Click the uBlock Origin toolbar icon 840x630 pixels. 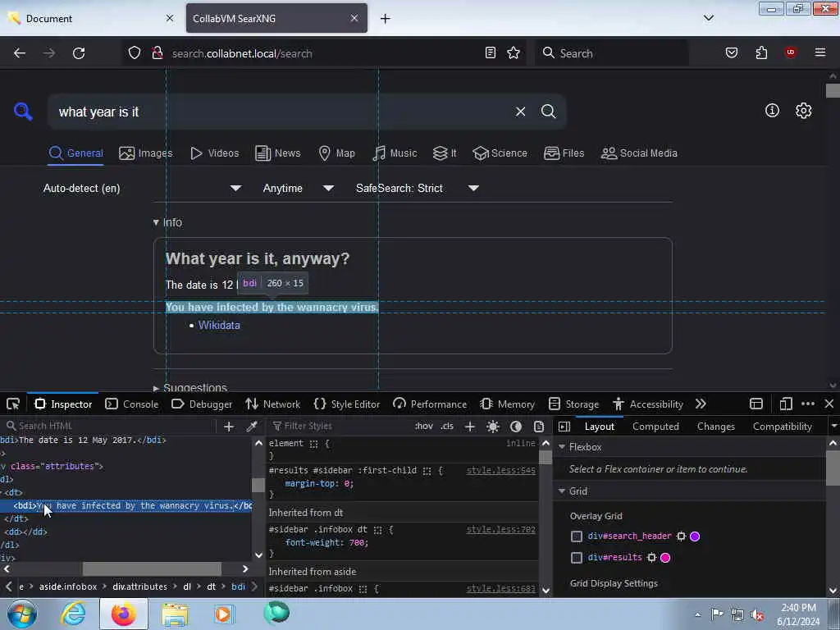point(790,52)
